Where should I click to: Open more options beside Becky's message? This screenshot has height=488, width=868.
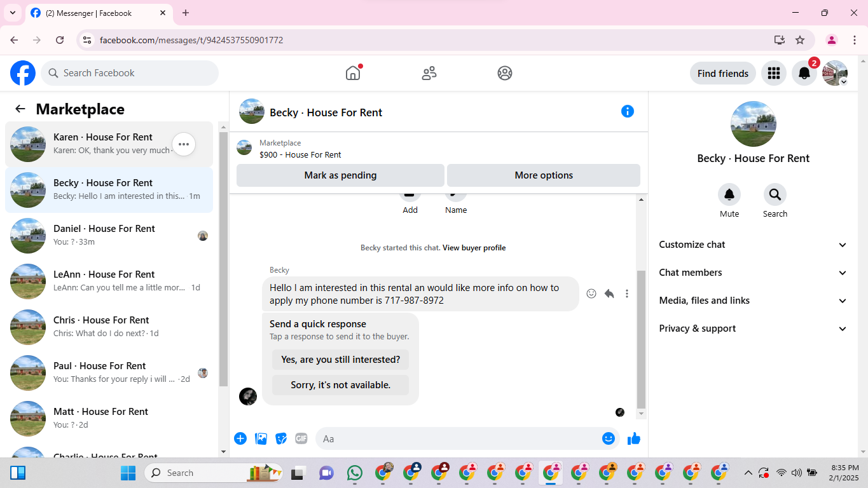pos(627,294)
